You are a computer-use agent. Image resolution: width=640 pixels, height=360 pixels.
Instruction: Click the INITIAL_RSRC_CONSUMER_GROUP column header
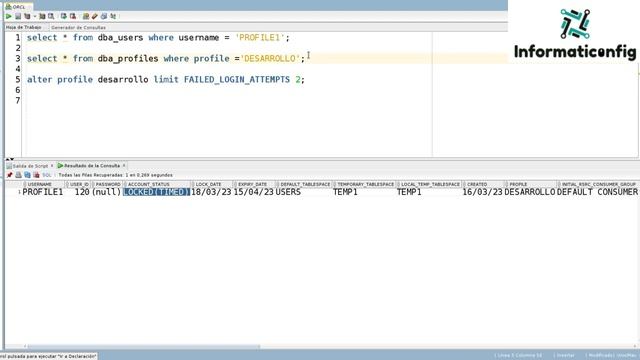tap(598, 184)
